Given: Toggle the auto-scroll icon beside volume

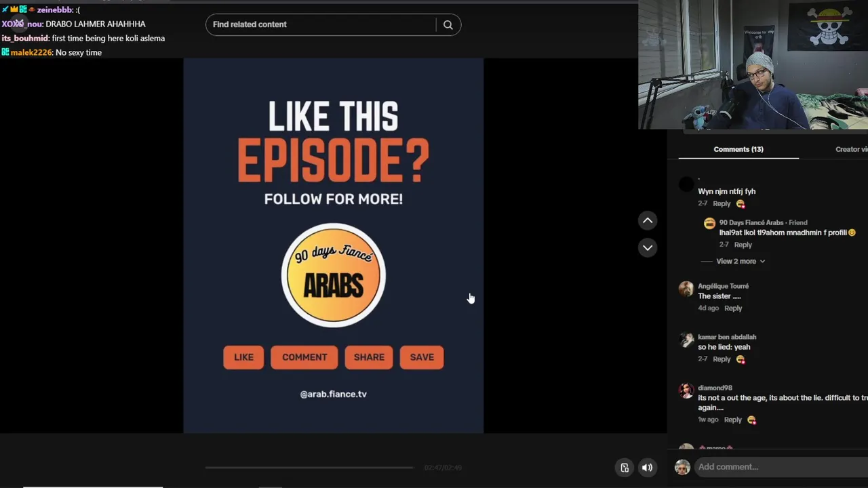Looking at the screenshot, I should point(625,468).
